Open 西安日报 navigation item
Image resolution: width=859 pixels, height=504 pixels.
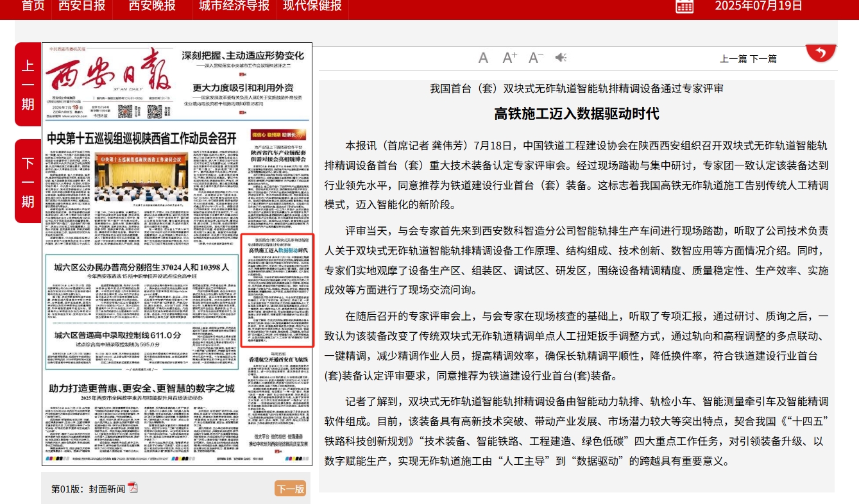point(81,6)
